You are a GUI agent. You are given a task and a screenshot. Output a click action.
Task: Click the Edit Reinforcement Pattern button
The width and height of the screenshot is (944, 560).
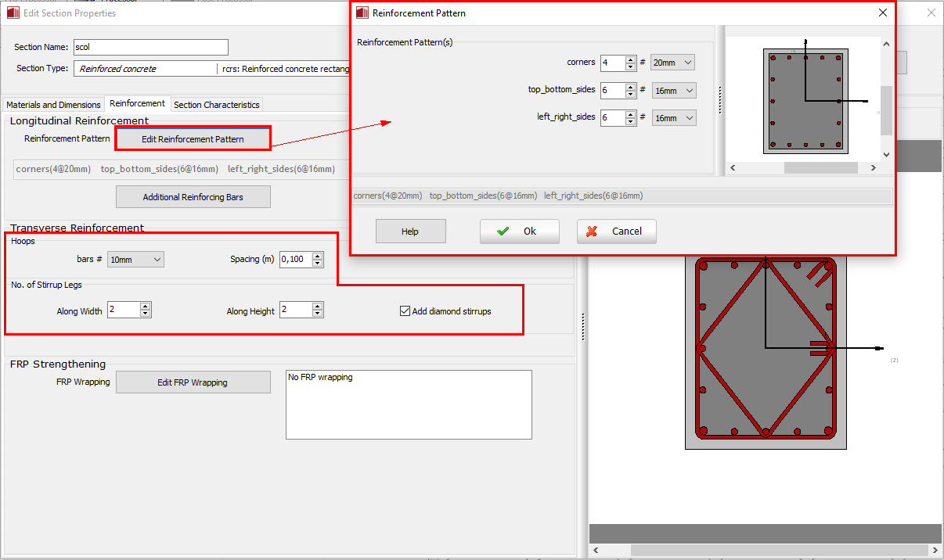pyautogui.click(x=193, y=139)
